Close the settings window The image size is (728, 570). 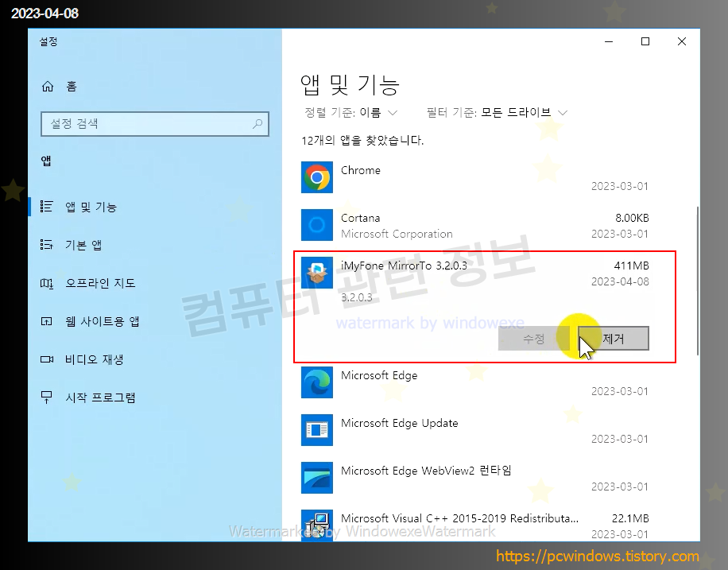682,41
